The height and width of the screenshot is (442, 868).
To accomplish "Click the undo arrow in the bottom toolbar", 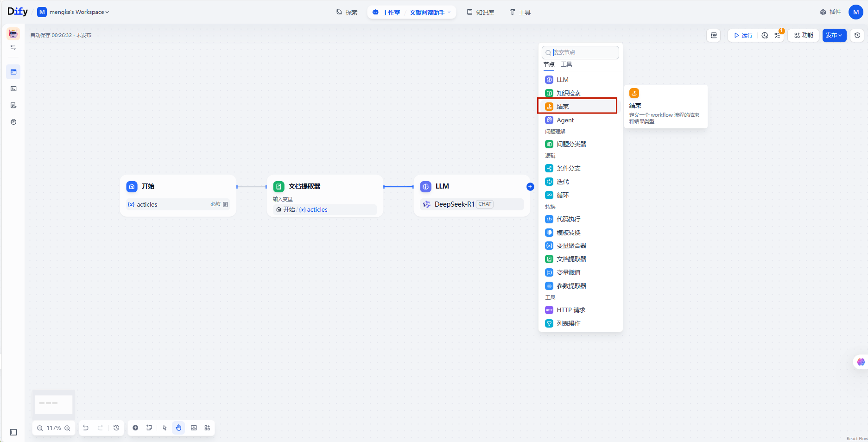I will [86, 428].
